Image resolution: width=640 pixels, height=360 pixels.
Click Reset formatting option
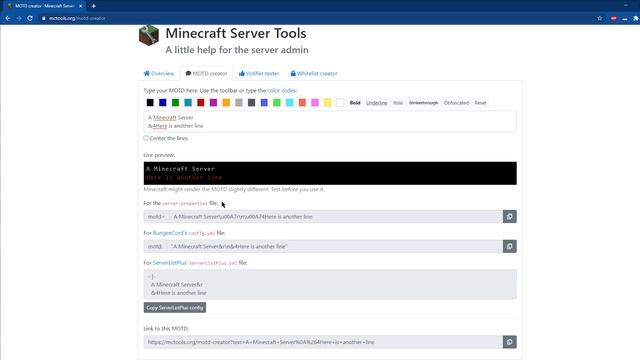(480, 103)
